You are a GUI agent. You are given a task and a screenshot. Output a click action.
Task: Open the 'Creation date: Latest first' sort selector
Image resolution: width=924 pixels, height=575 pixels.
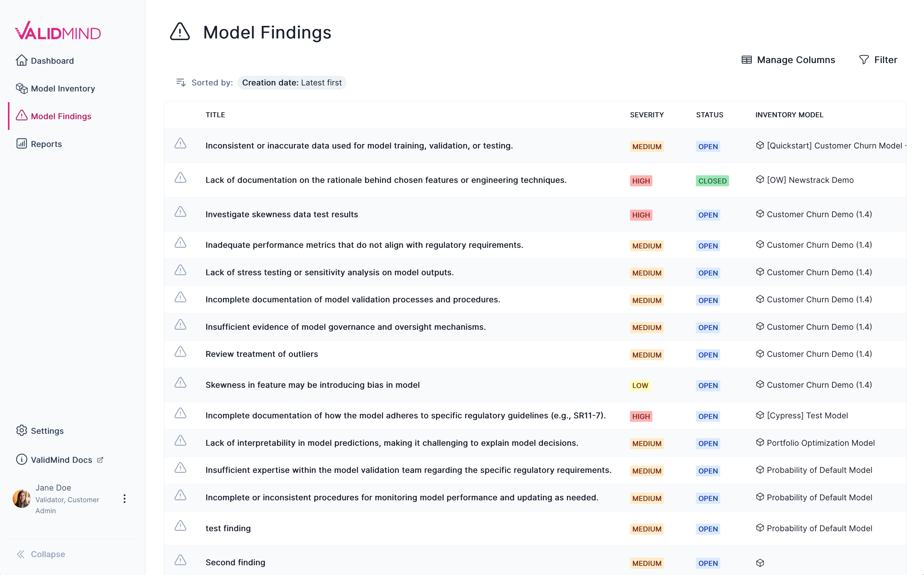pyautogui.click(x=291, y=83)
